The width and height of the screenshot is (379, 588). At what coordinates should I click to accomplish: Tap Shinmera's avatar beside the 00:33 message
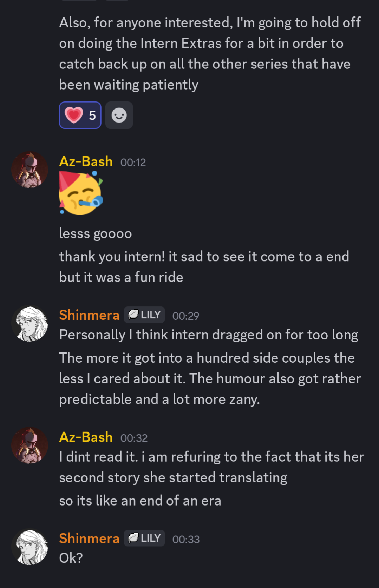pos(30,547)
